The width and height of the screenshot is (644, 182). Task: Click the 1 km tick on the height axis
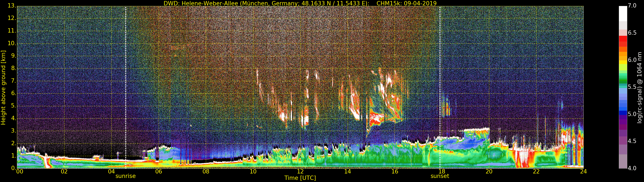coord(14,156)
